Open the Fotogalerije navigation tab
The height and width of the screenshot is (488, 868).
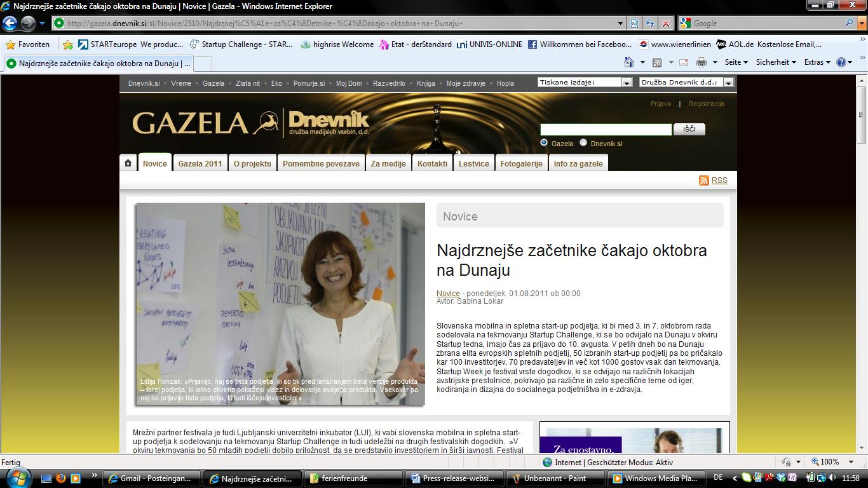click(521, 163)
